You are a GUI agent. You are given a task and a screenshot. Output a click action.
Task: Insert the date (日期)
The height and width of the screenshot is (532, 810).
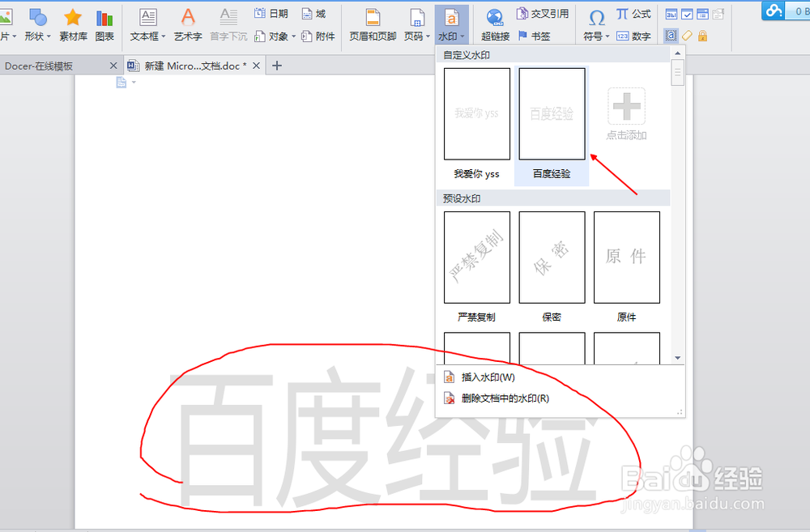(271, 14)
